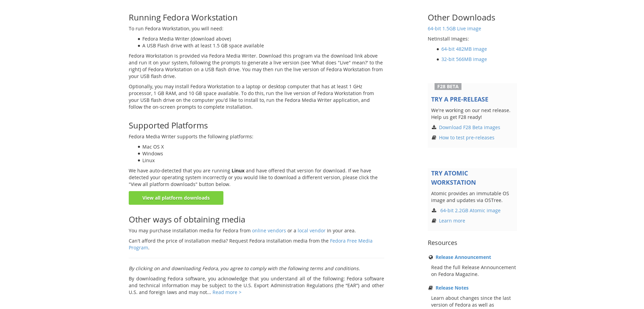
Task: Click the book icon beside Learn more
Action: [x=434, y=221]
